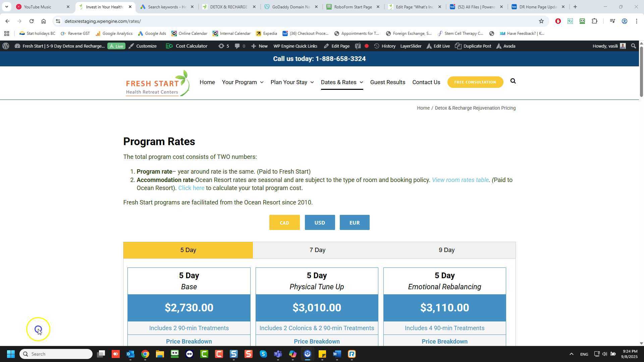Select CAD currency button
This screenshot has height=362, width=644.
coord(284,223)
